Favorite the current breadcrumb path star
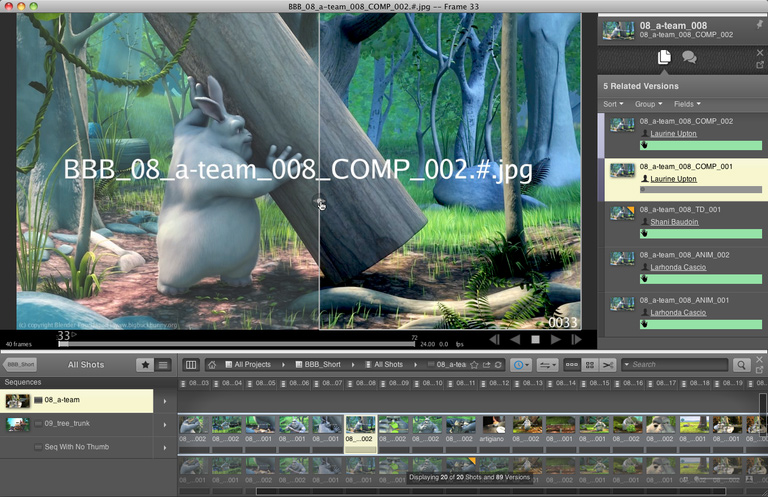Image resolution: width=768 pixels, height=497 pixels. (x=474, y=365)
